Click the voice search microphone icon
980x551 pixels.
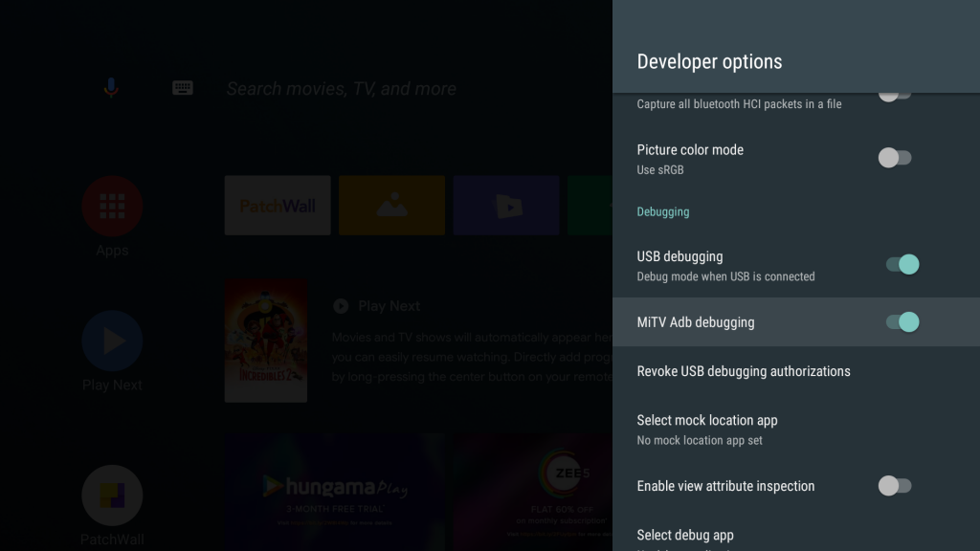coord(111,88)
